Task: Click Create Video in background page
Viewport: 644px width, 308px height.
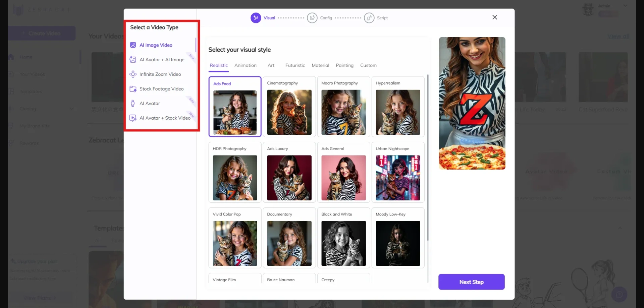Action: pyautogui.click(x=42, y=33)
